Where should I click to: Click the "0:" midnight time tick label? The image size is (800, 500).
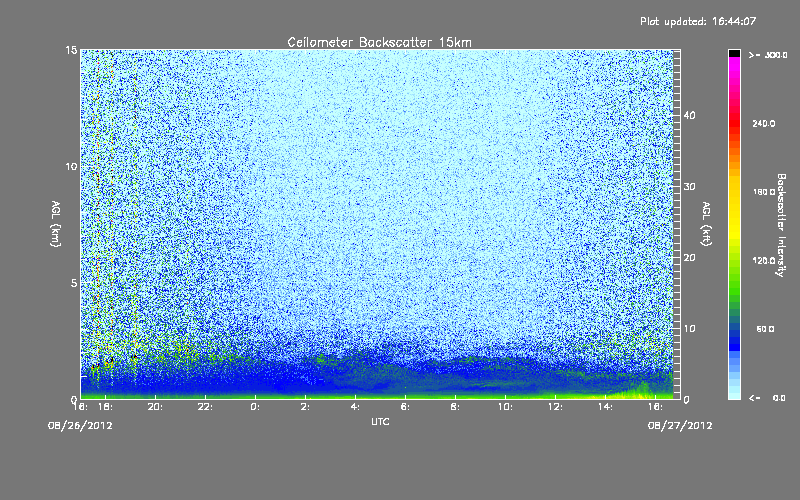click(255, 407)
